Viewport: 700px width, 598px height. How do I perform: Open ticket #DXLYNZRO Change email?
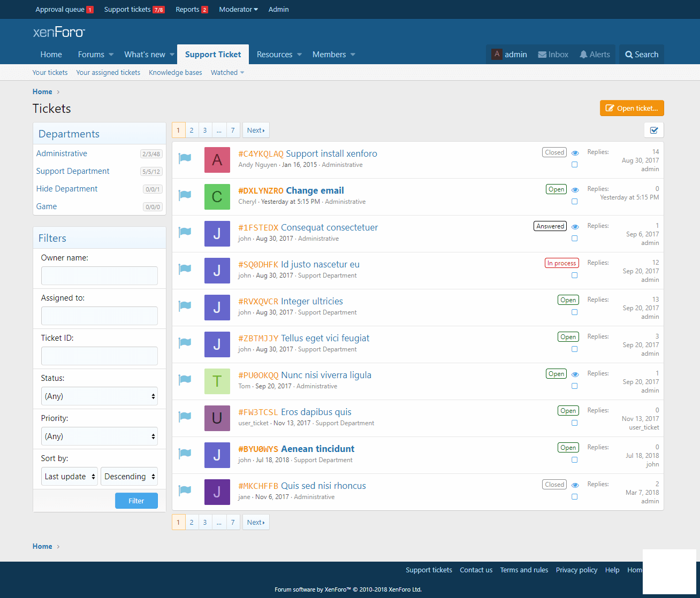pyautogui.click(x=291, y=190)
